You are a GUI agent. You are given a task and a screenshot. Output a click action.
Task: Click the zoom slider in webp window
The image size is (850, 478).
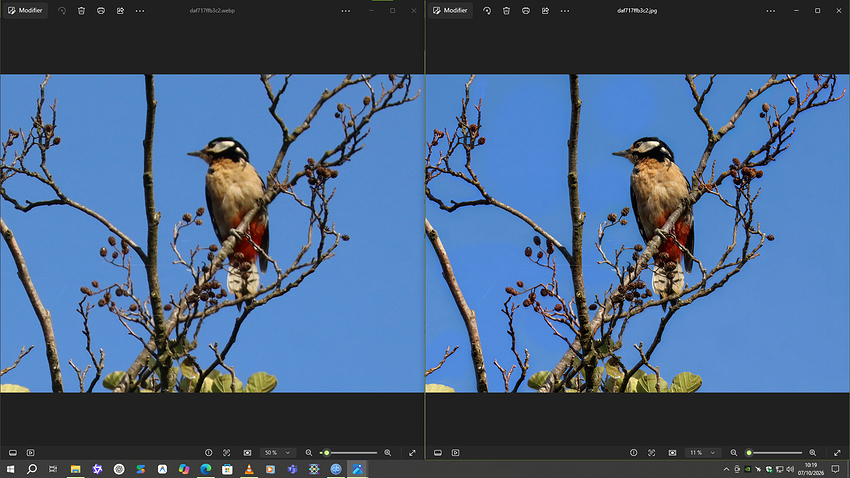(349, 453)
